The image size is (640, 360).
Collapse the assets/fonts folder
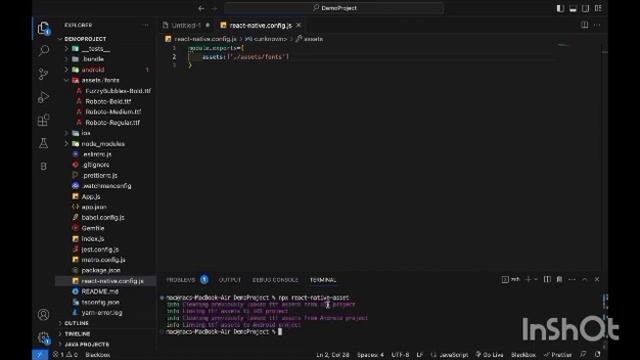pyautogui.click(x=66, y=80)
